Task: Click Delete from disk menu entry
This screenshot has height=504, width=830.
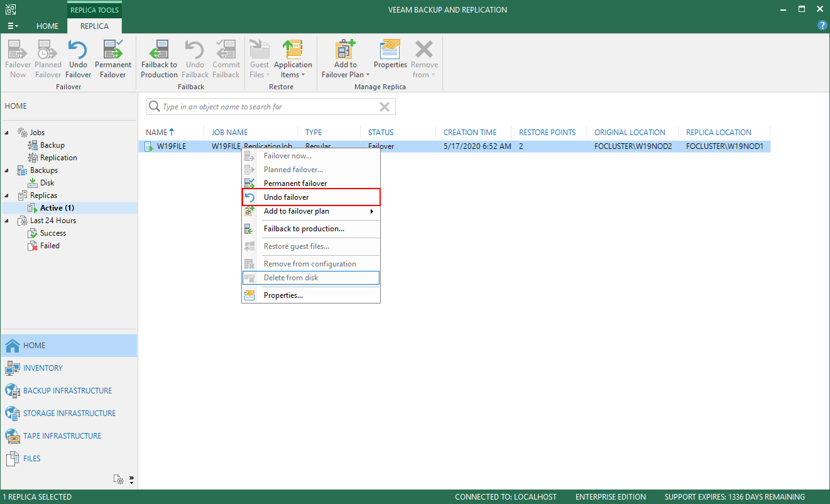Action: 311,278
